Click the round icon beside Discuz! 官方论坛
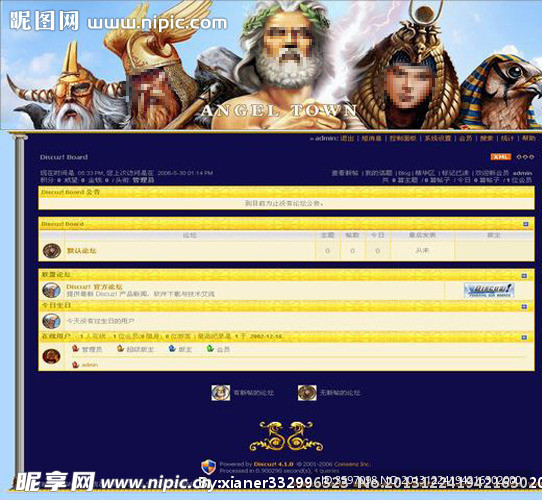Image resolution: width=542 pixels, height=500 pixels. [x=52, y=290]
